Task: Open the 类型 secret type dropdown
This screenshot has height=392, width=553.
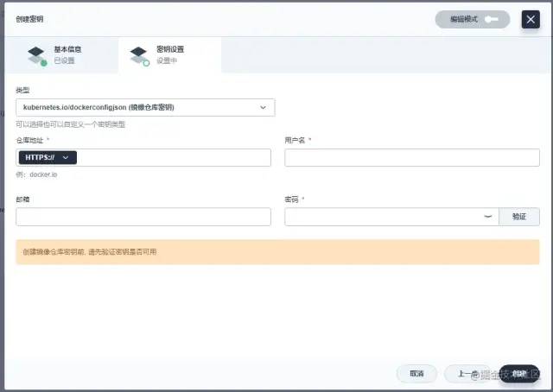Action: (x=145, y=108)
